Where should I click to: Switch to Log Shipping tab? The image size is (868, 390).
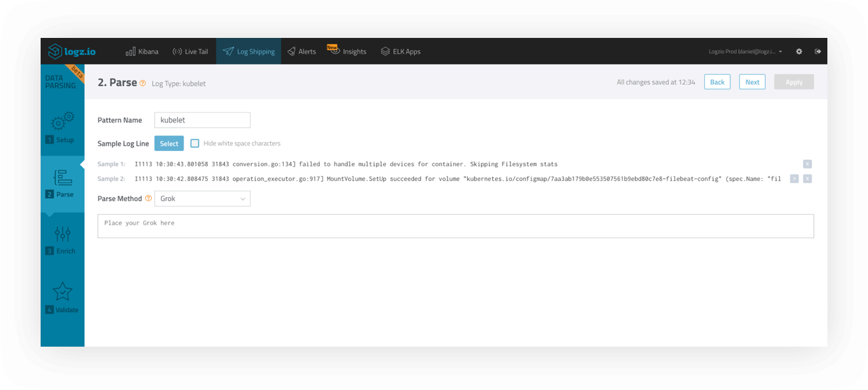pos(248,51)
